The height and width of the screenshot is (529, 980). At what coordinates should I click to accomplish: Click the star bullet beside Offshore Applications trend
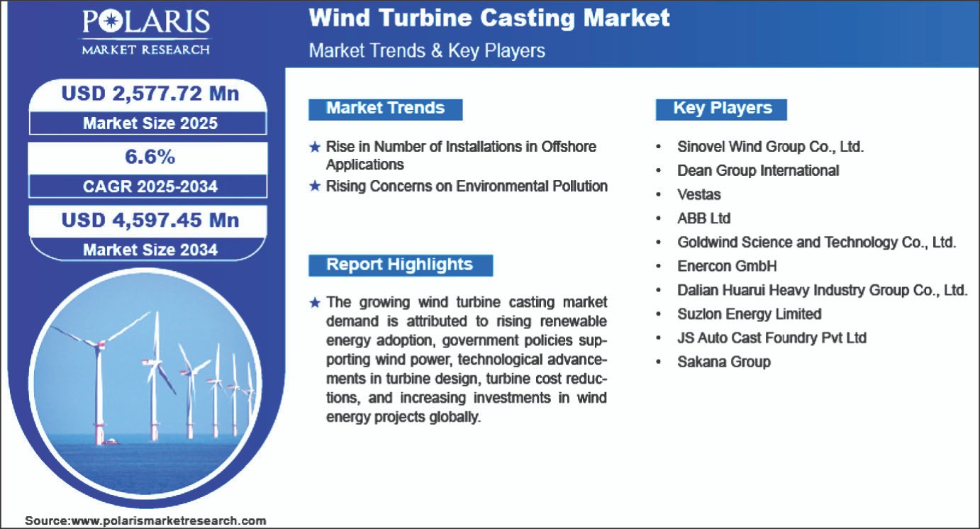click(315, 147)
